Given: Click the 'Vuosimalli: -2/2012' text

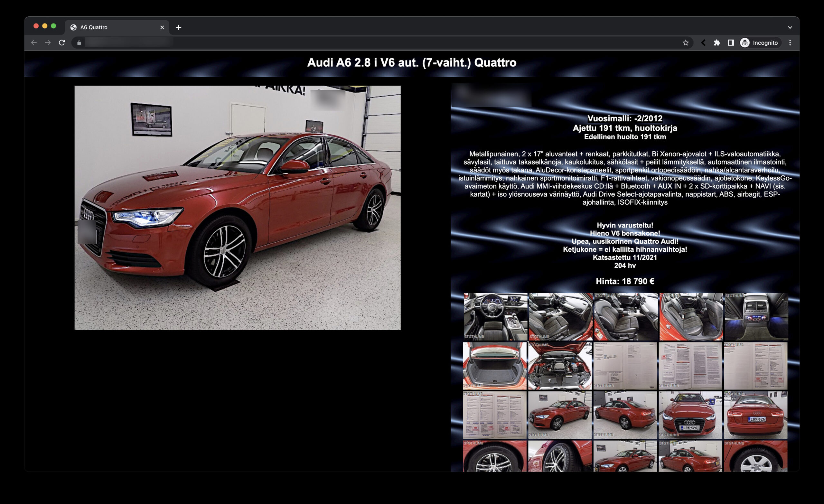Looking at the screenshot, I should 625,118.
